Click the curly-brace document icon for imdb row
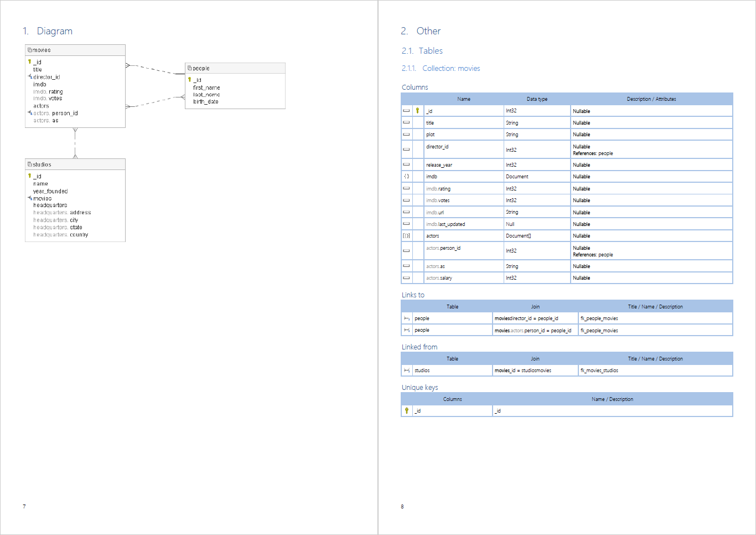The width and height of the screenshot is (756, 535). 406,177
